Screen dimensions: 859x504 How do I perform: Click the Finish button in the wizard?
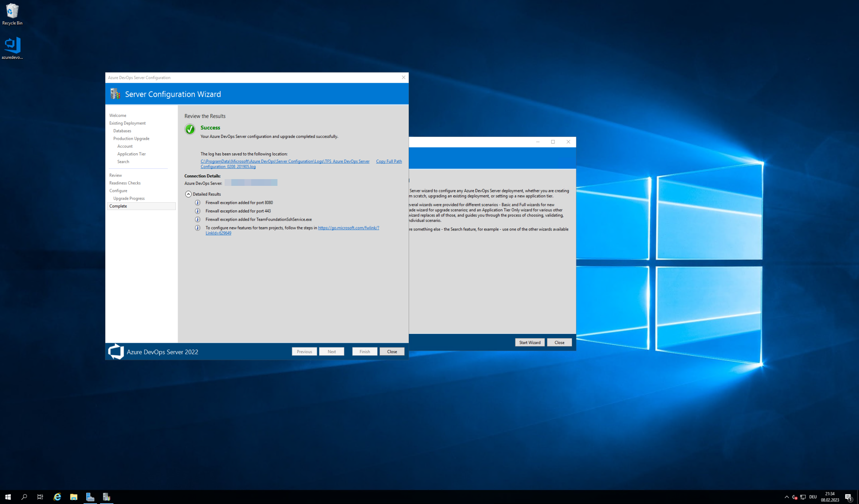click(364, 351)
